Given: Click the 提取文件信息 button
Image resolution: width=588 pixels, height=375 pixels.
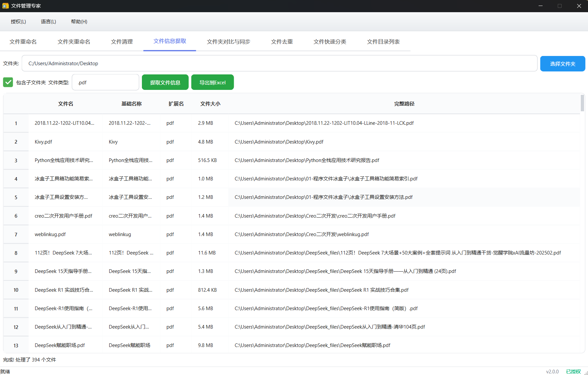Looking at the screenshot, I should pos(165,82).
